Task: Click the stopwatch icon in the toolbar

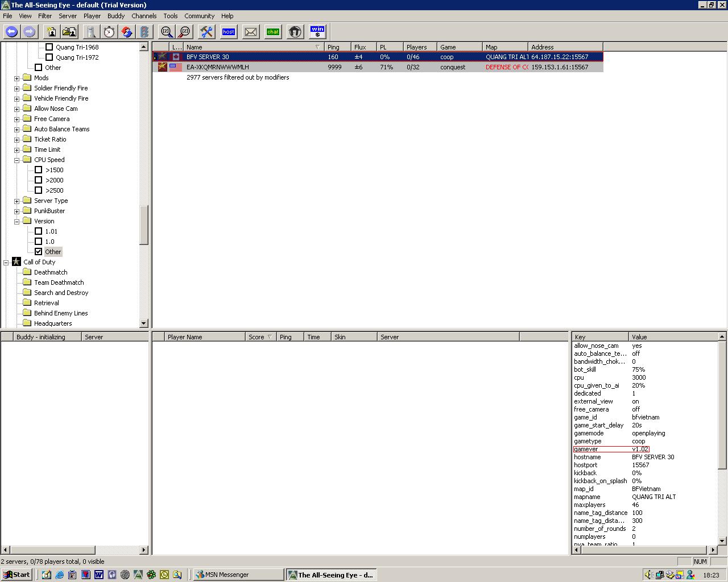Action: click(x=109, y=32)
